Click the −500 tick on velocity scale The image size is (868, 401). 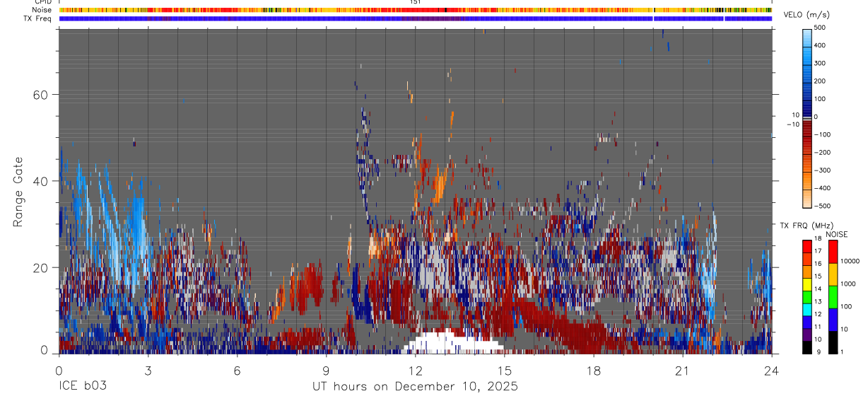tap(823, 206)
